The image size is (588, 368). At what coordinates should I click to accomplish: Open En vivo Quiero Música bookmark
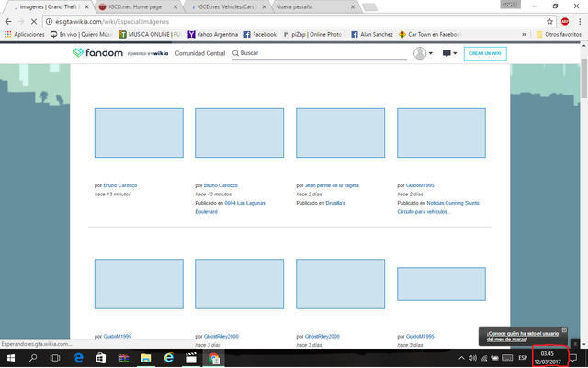point(82,35)
